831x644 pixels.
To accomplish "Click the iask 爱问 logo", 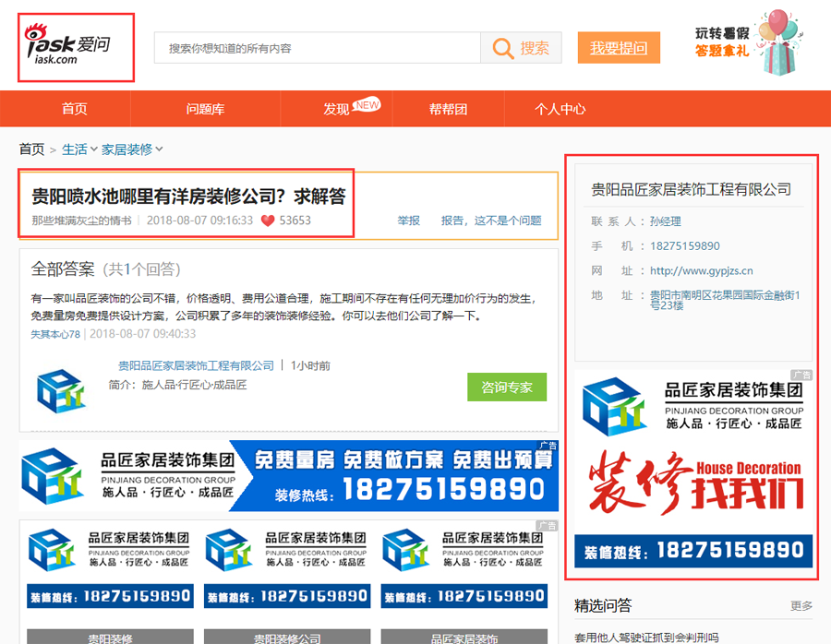I will pos(67,44).
